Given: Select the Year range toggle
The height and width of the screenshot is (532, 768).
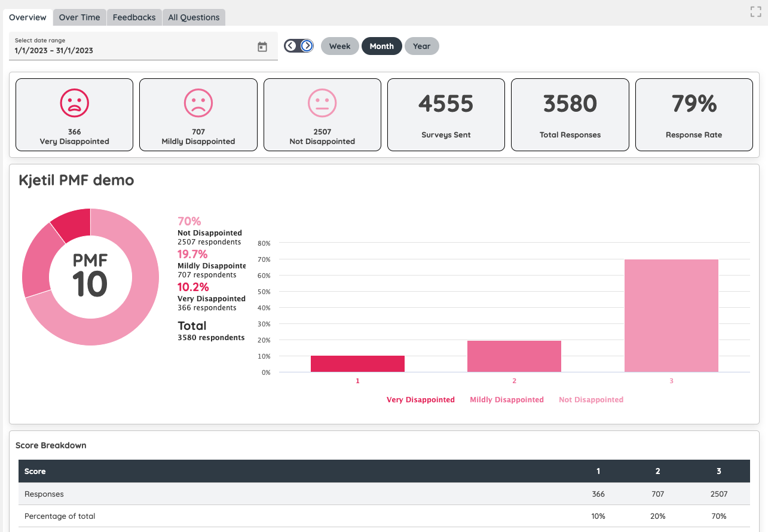Looking at the screenshot, I should click(x=421, y=46).
